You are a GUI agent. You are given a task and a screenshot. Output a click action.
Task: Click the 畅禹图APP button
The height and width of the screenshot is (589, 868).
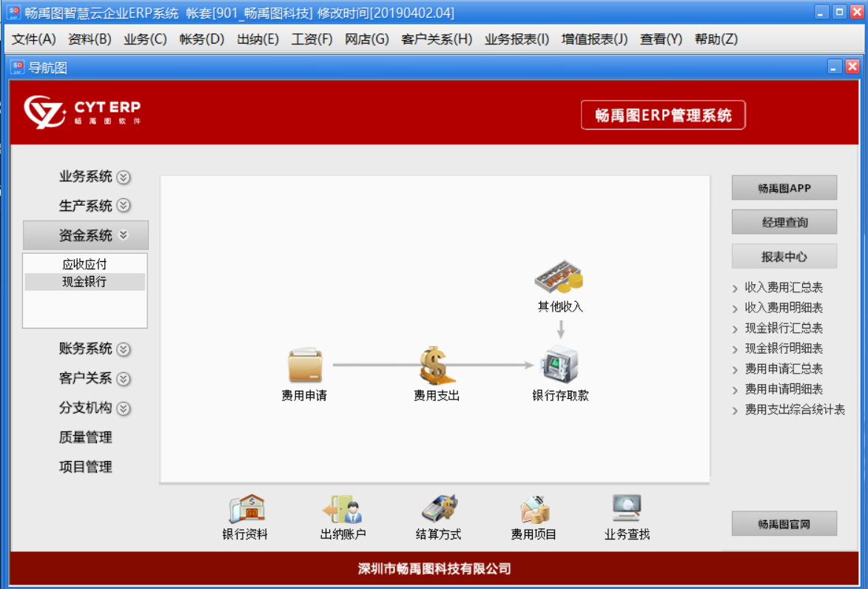coord(784,188)
